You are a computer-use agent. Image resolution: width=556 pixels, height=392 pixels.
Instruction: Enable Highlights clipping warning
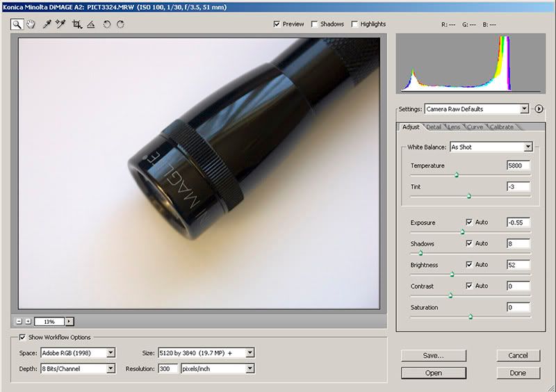pyautogui.click(x=354, y=24)
